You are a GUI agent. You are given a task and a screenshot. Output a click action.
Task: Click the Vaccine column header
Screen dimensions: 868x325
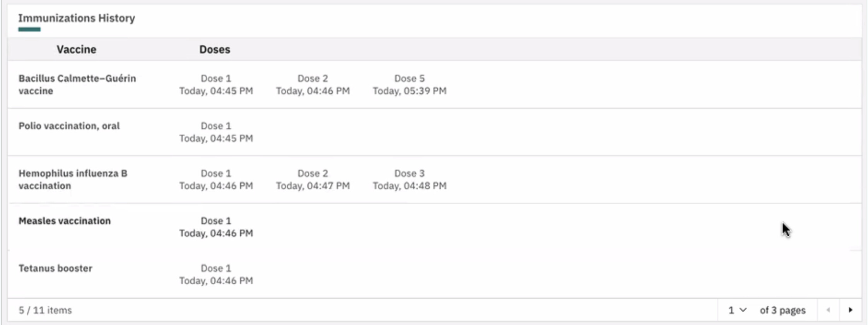coord(77,50)
